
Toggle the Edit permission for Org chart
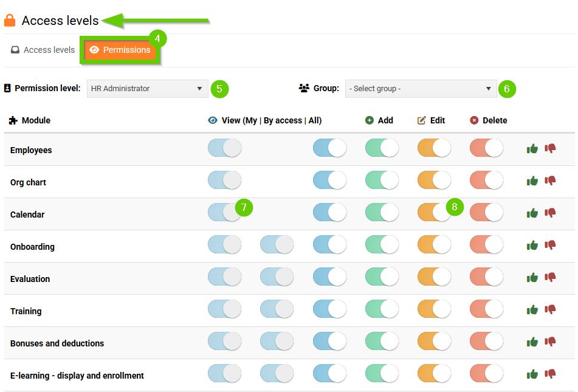click(434, 181)
